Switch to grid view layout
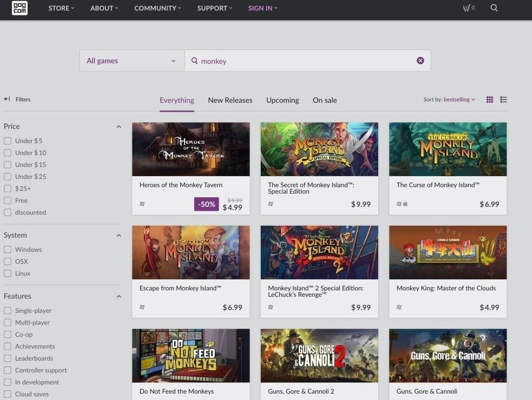 pyautogui.click(x=490, y=99)
